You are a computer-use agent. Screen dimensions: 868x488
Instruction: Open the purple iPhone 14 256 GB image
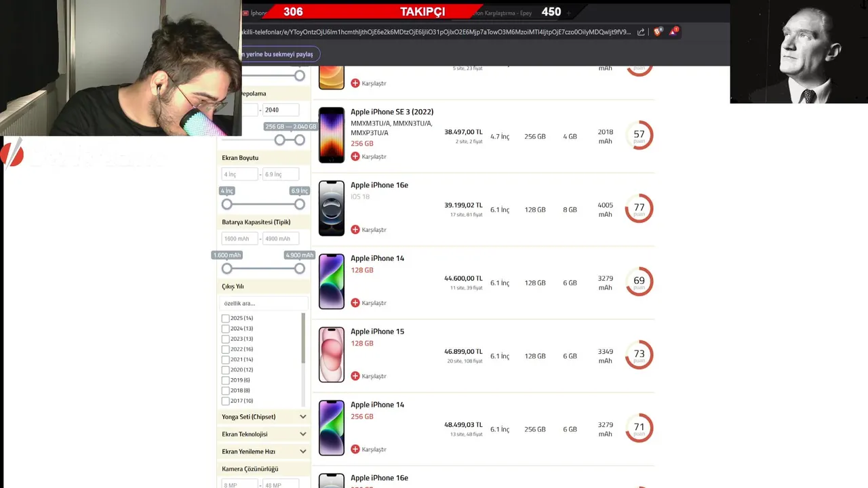332,428
